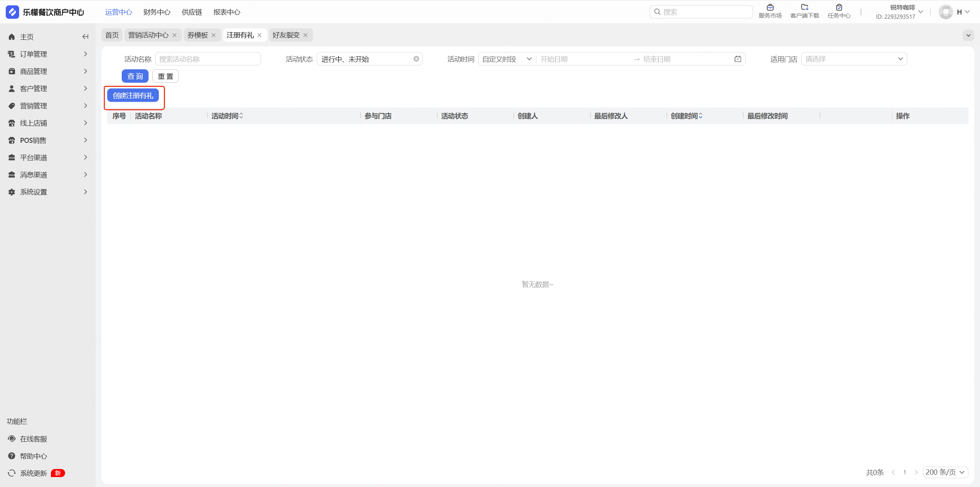Open the 200 条/页 page size dropdown
The height and width of the screenshot is (487, 980).
point(946,472)
